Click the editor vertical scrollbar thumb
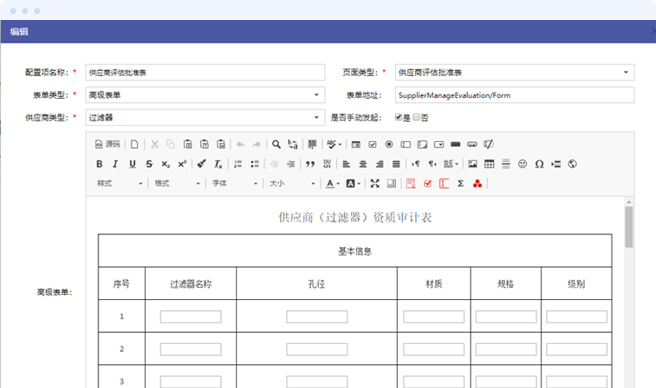Image resolution: width=656 pixels, height=388 pixels. pyautogui.click(x=629, y=227)
